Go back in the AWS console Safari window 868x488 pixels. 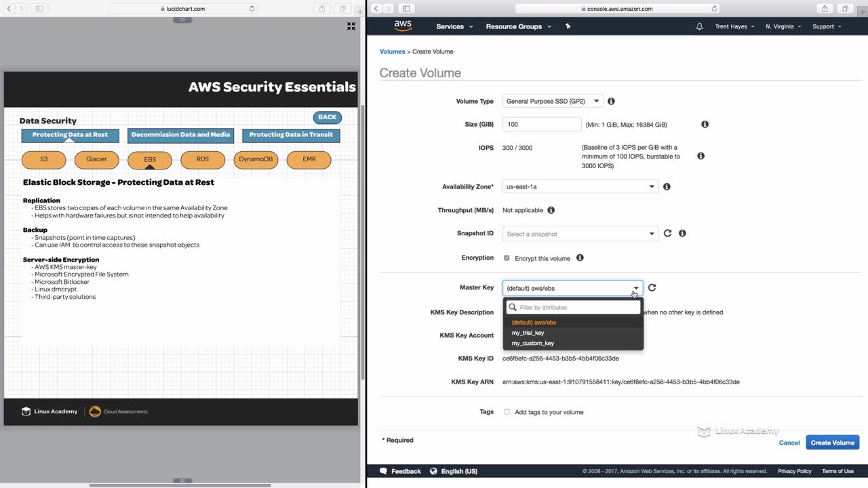tap(376, 9)
